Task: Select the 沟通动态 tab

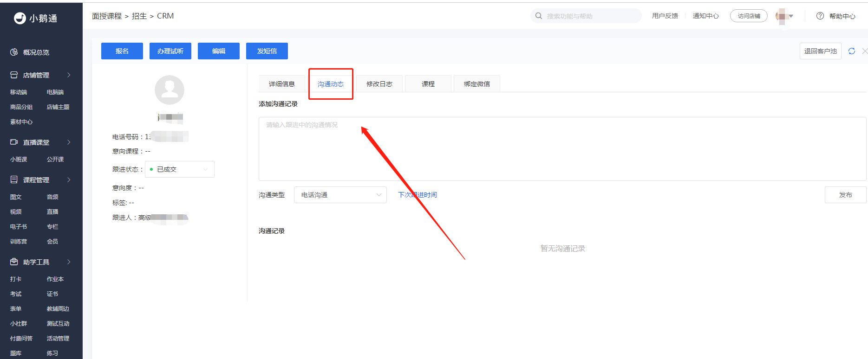Action: [331, 84]
